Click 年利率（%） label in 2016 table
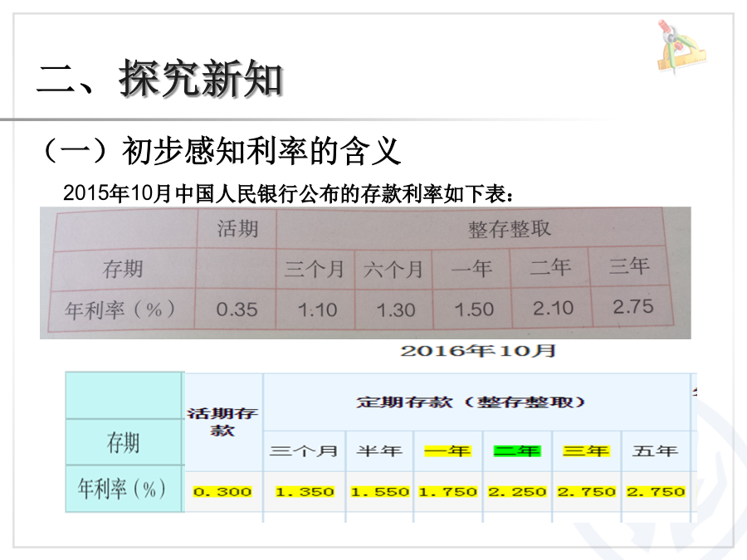Image resolution: width=747 pixels, height=560 pixels. (122, 489)
